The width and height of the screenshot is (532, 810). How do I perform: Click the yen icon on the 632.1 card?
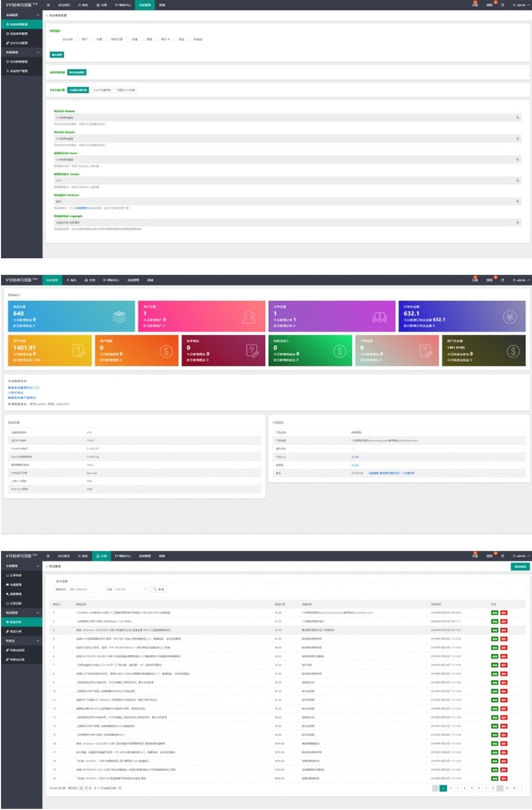510,316
